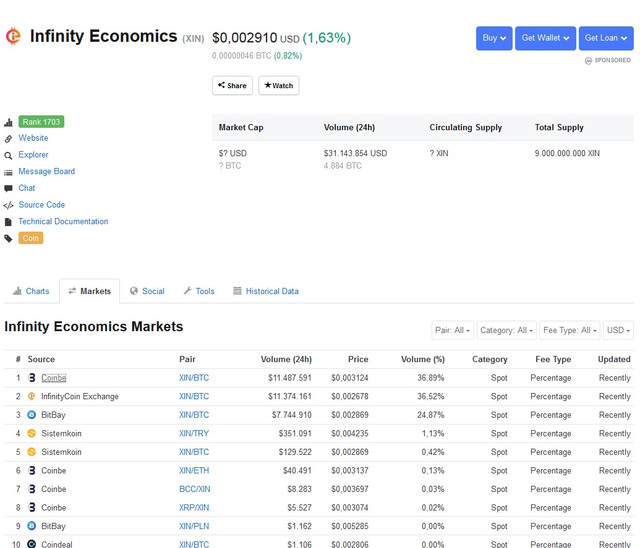The image size is (640, 548).
Task: Click the Coinbe logo in row 8
Action: point(32,508)
